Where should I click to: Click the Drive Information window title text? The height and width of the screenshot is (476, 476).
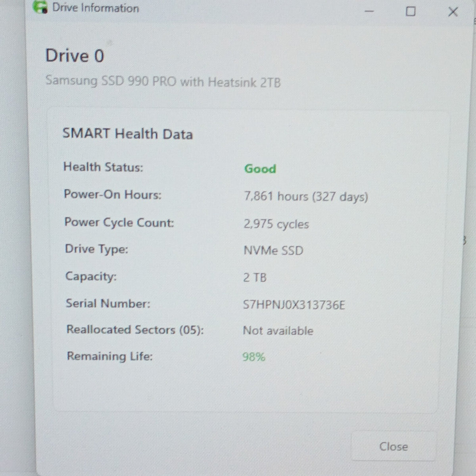tap(96, 8)
